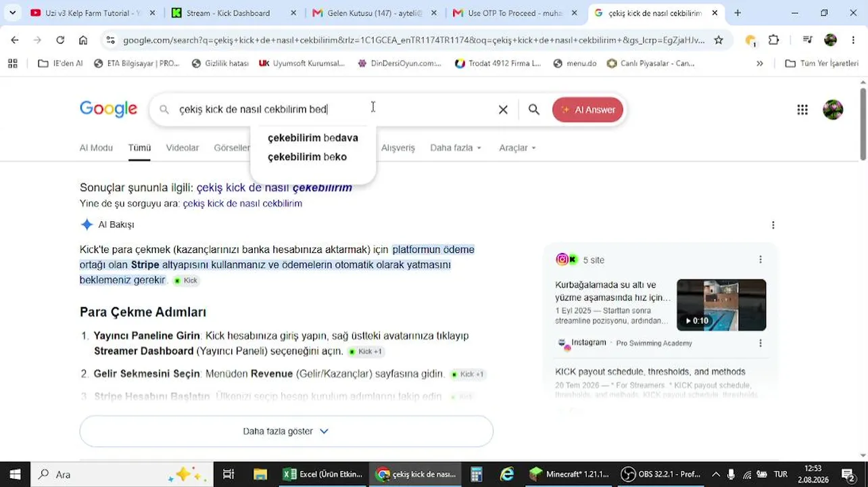Open the Google account avatar
868x487 pixels.
(x=833, y=110)
